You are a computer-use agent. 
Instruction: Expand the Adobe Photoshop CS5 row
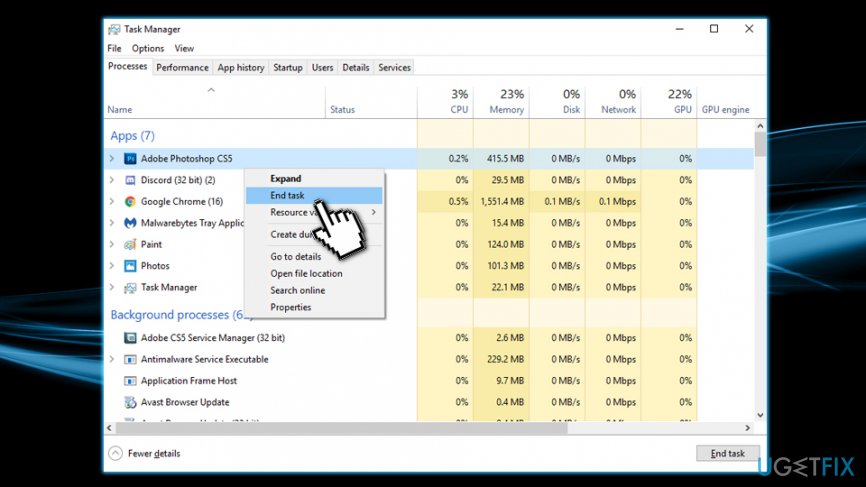112,158
